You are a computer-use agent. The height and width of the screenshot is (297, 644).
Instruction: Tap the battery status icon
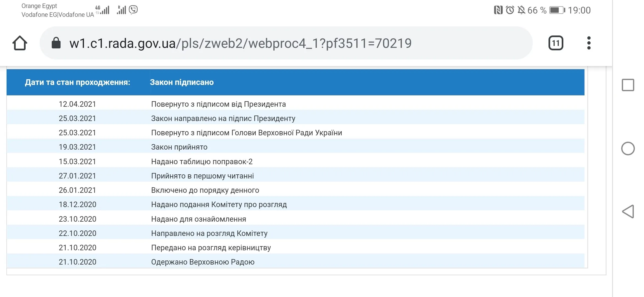[x=557, y=10]
